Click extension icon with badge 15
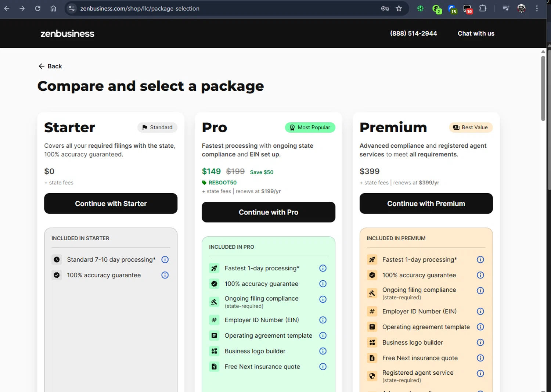Image resolution: width=551 pixels, height=392 pixels. [452, 9]
